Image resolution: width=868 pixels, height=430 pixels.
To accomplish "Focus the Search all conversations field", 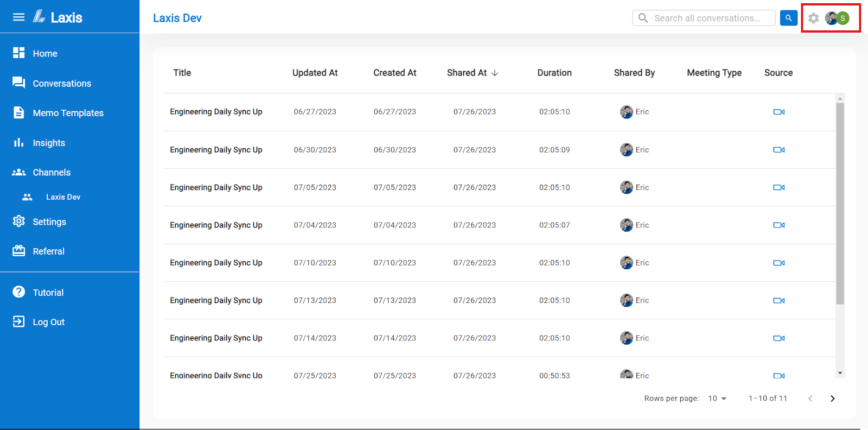I will (707, 18).
